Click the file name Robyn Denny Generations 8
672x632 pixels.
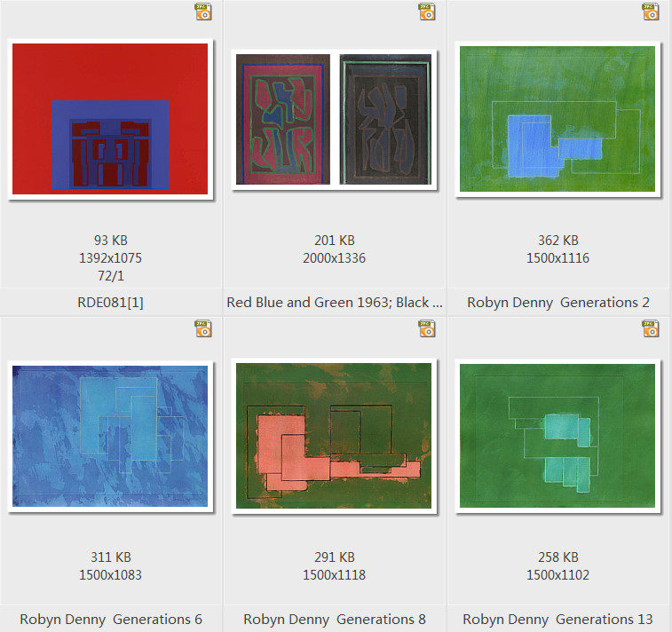click(x=335, y=620)
